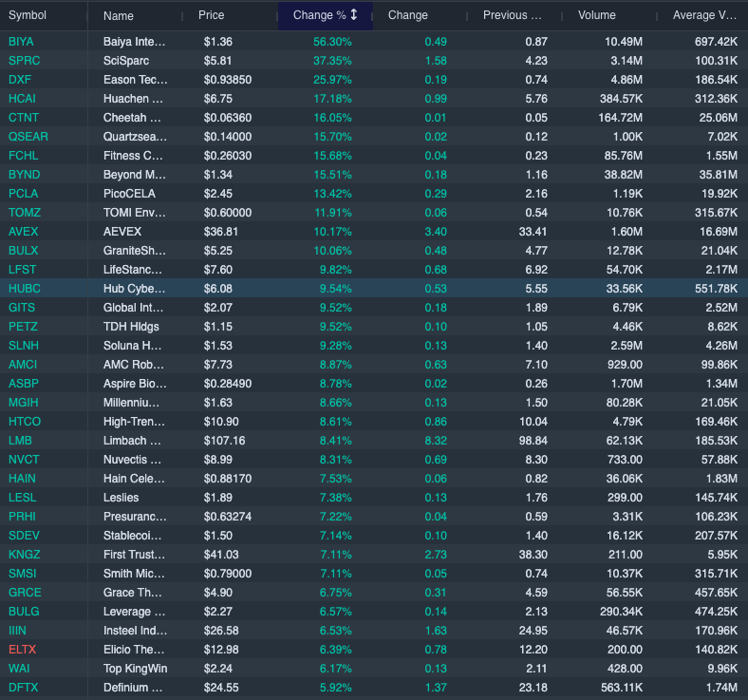748x700 pixels.
Task: Open the PETZ ticker symbol
Action: (x=23, y=327)
